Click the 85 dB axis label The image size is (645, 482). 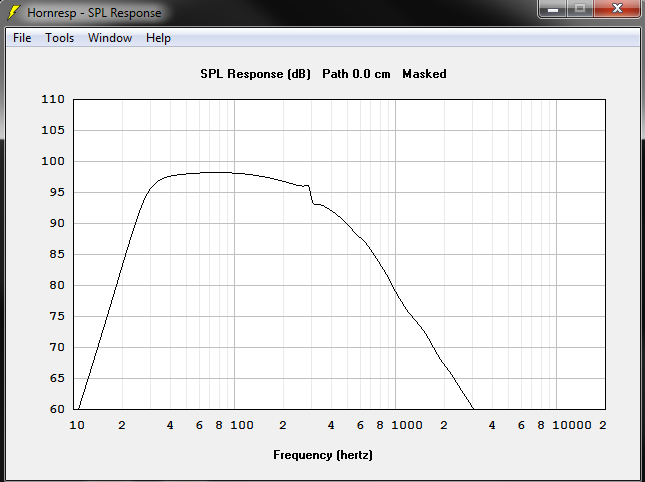pos(57,254)
